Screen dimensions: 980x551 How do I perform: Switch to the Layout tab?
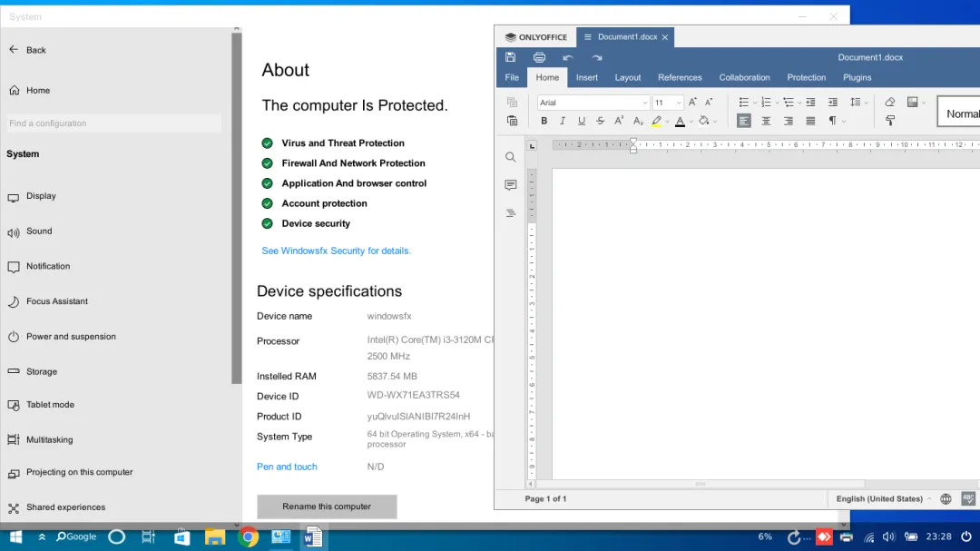pos(628,77)
